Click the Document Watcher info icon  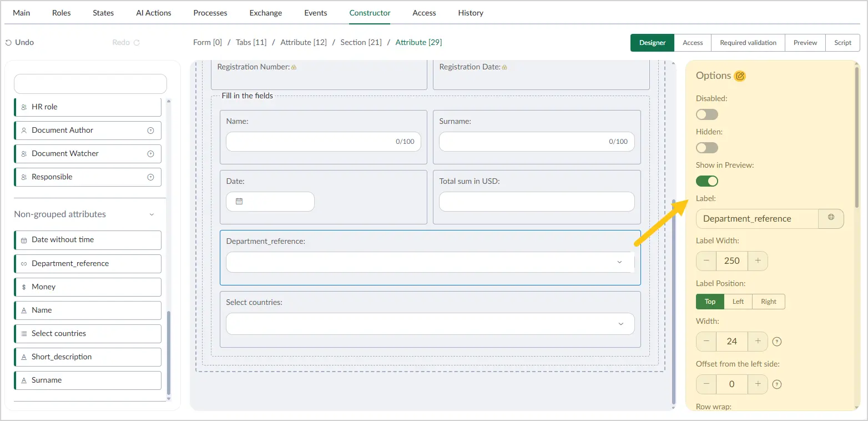click(150, 154)
